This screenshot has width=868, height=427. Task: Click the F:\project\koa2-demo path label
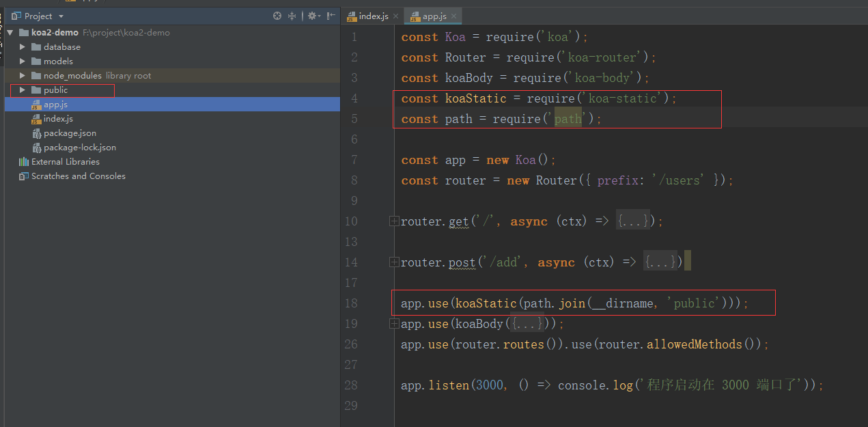tap(126, 33)
